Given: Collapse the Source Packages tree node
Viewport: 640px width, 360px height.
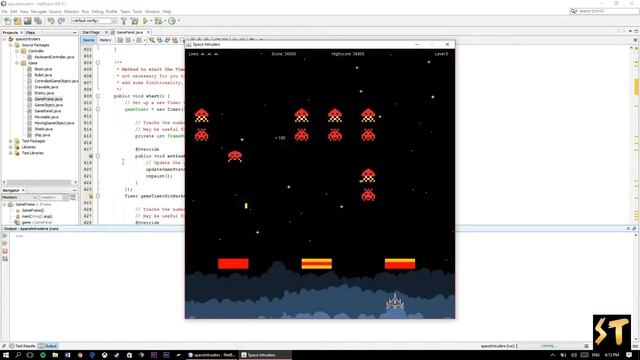Looking at the screenshot, I should coord(11,45).
